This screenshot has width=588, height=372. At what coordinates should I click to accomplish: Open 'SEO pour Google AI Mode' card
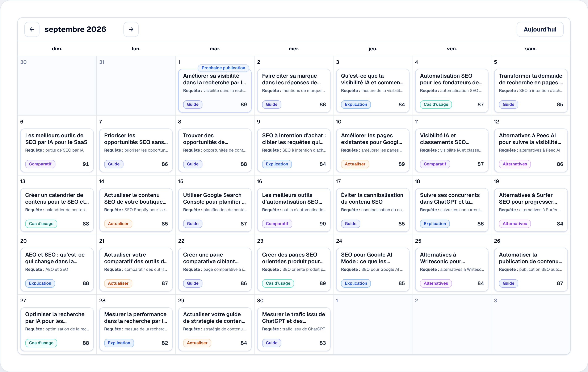point(373,270)
